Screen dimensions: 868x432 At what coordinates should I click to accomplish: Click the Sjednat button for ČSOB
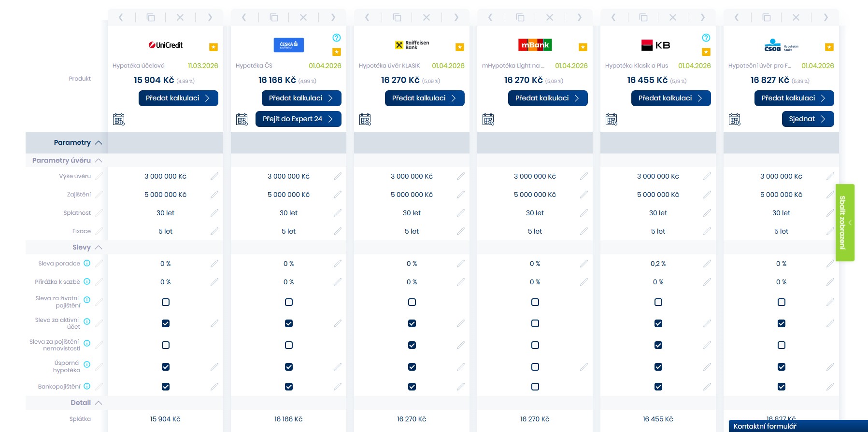[x=807, y=119]
